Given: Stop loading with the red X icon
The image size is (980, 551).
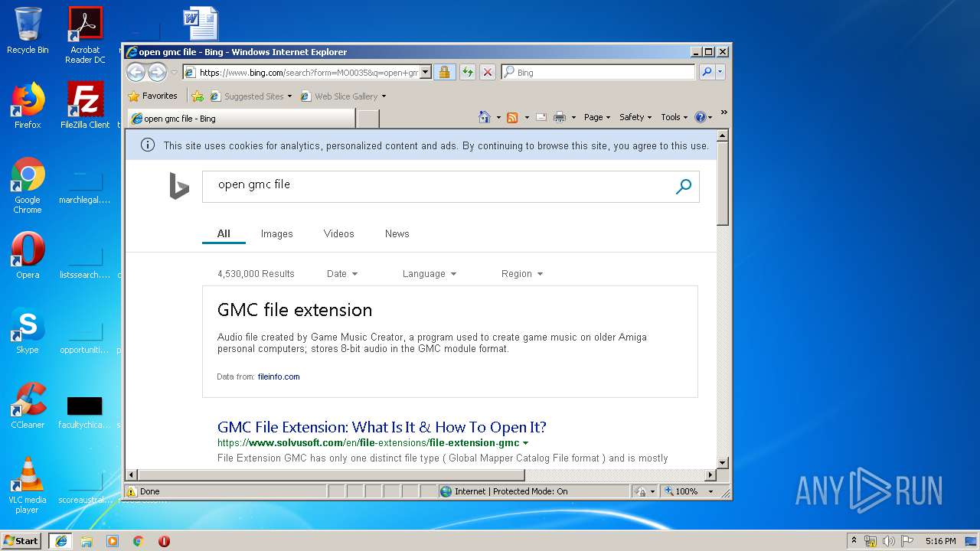Looking at the screenshot, I should point(488,73).
